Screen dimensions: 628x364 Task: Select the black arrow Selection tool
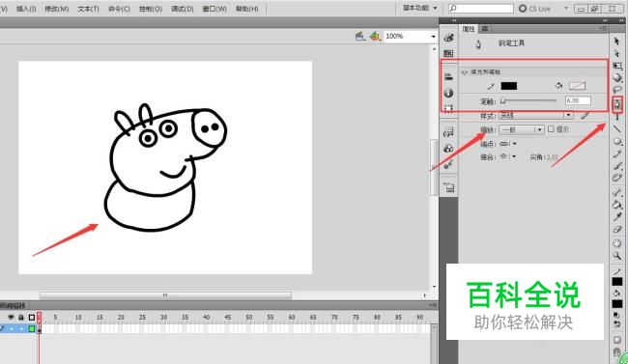(616, 42)
